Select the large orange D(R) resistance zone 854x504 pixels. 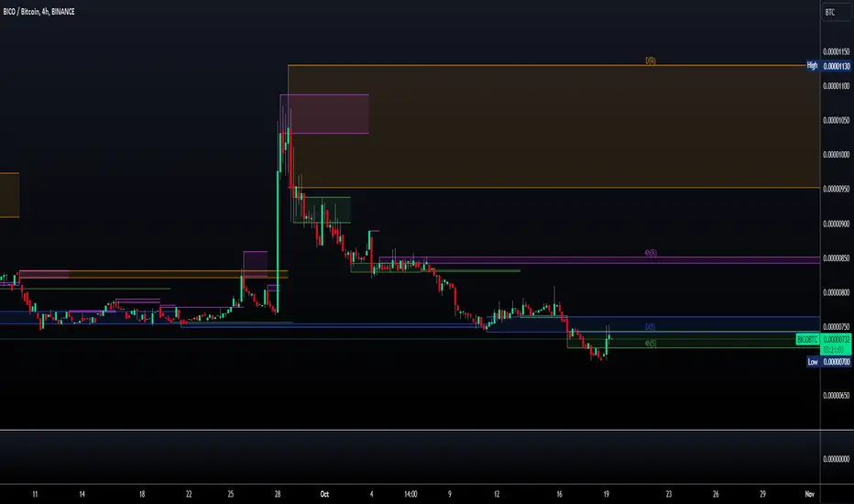[x=553, y=126]
